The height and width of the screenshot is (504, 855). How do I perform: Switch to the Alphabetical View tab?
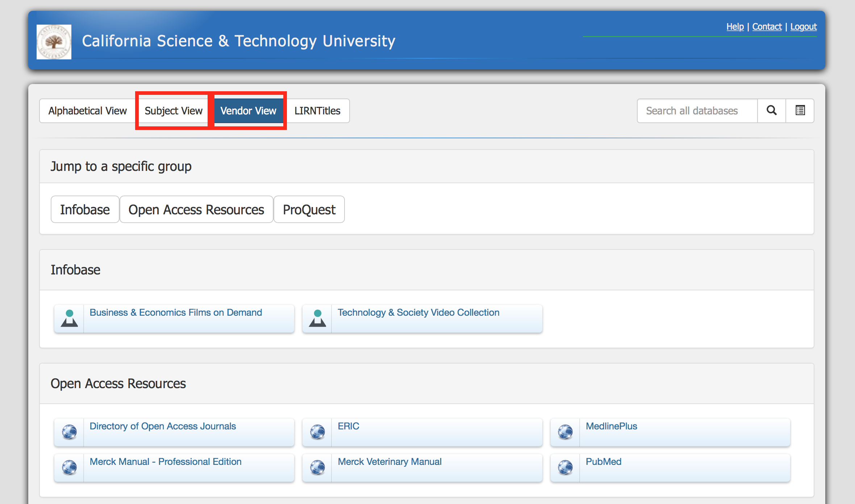click(88, 111)
